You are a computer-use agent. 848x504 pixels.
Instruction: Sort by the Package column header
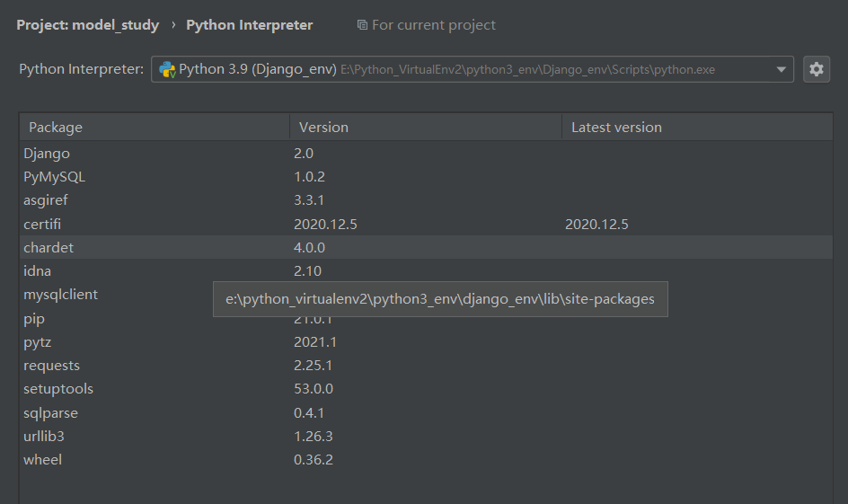tap(155, 127)
